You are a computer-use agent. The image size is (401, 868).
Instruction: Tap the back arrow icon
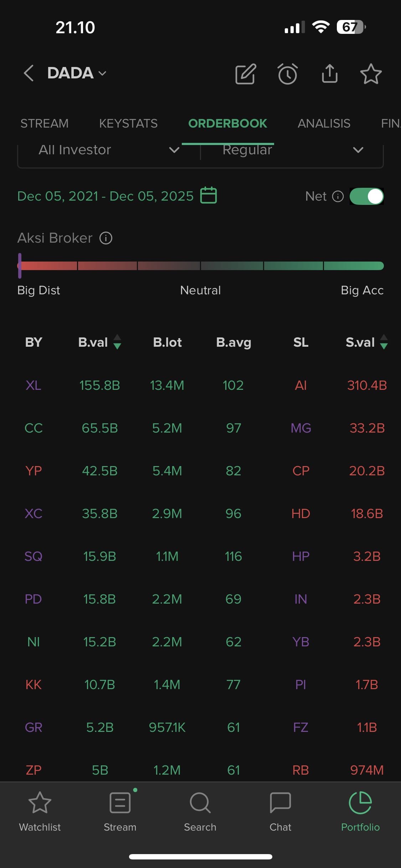29,73
